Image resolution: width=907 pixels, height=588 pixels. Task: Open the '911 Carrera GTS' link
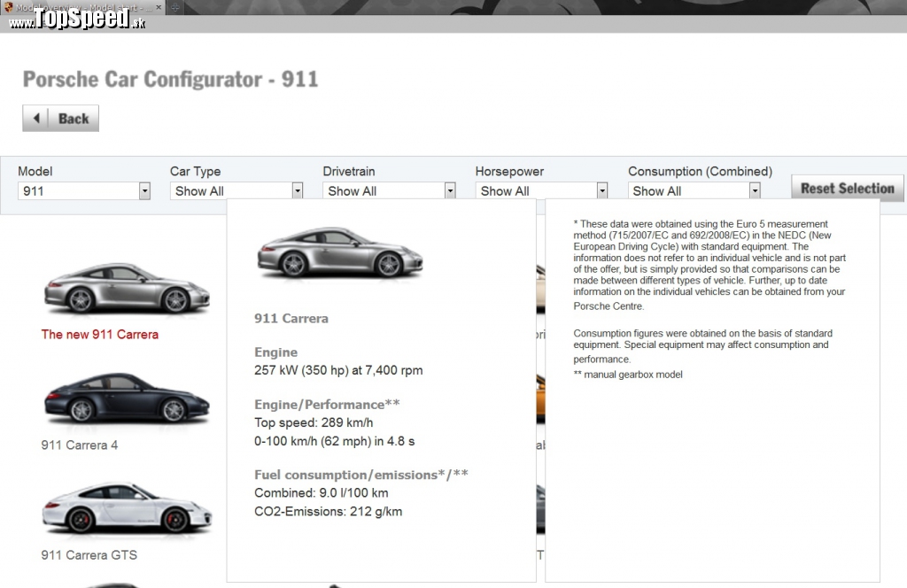coord(89,555)
